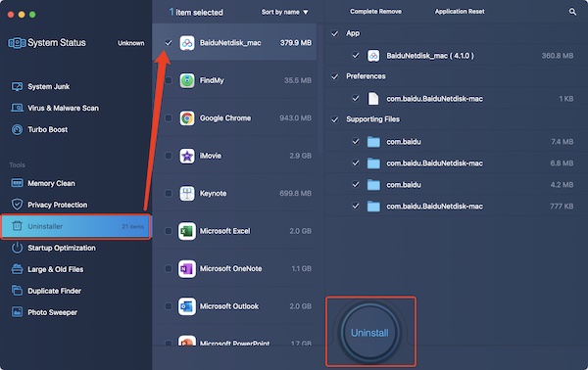Switch to Application Reset tab
The width and height of the screenshot is (588, 370).
460,12
